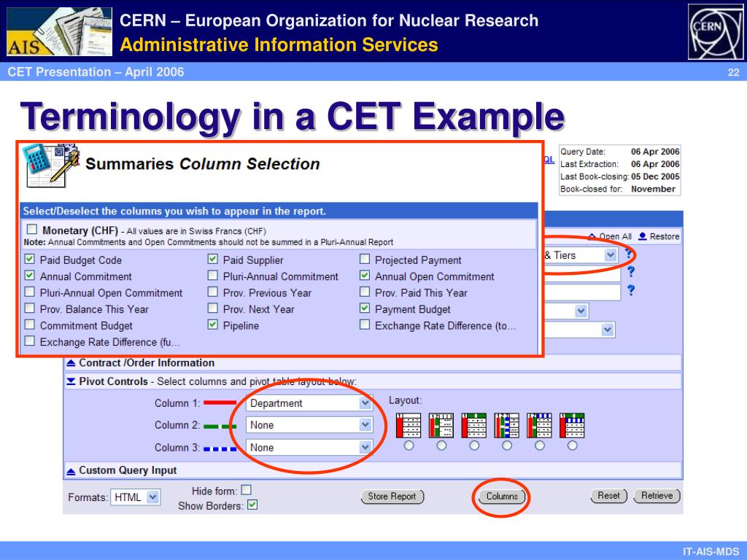The height and width of the screenshot is (560, 747).
Task: Click the 'Last Extraction:' label
Action: pyautogui.click(x=589, y=164)
